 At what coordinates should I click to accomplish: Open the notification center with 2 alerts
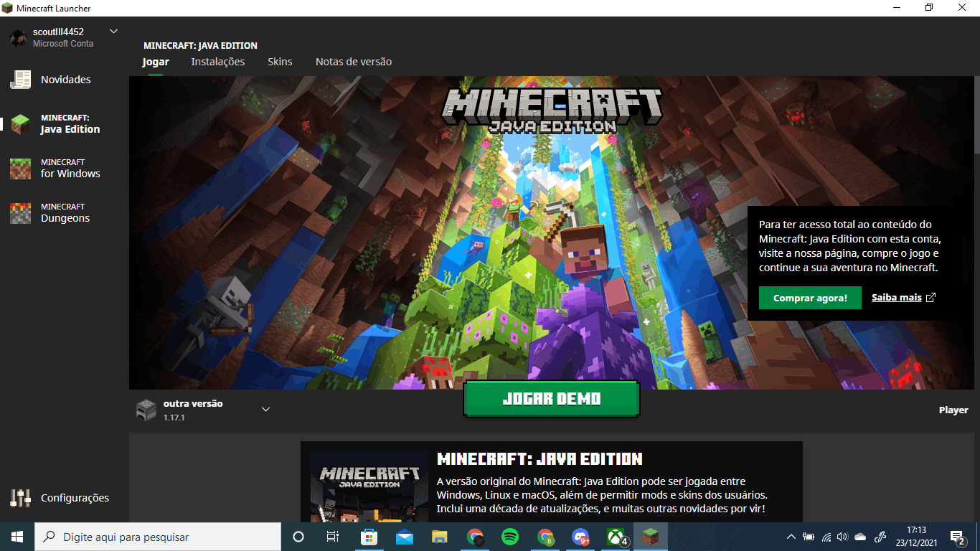click(958, 537)
